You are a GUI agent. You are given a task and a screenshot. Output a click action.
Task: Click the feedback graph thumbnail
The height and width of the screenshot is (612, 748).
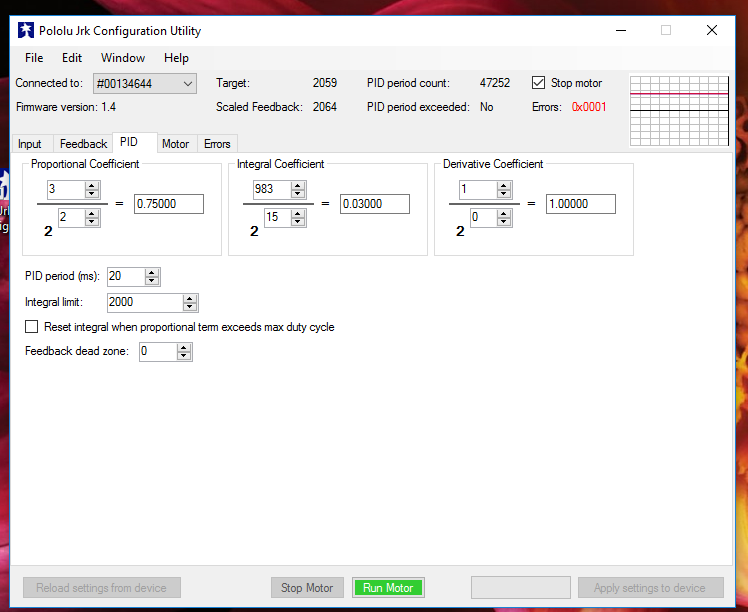[x=679, y=111]
